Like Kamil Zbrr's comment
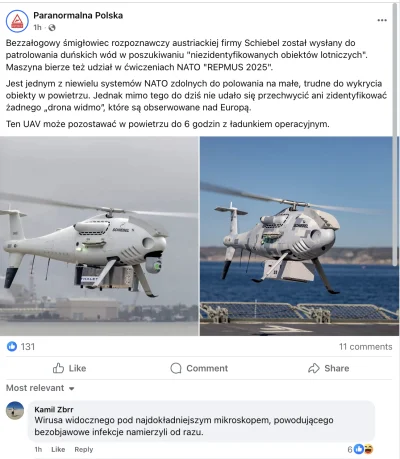Image resolution: width=400 pixels, height=459 pixels. 58,449
